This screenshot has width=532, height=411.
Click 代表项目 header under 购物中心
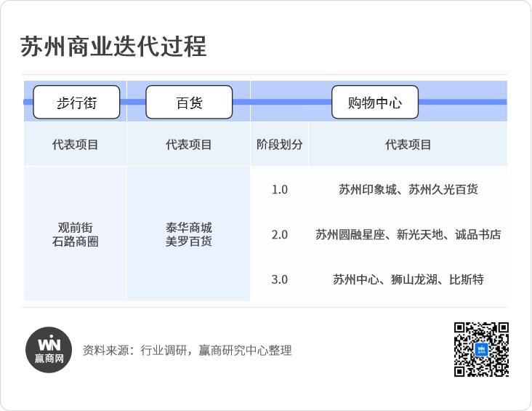coord(408,144)
